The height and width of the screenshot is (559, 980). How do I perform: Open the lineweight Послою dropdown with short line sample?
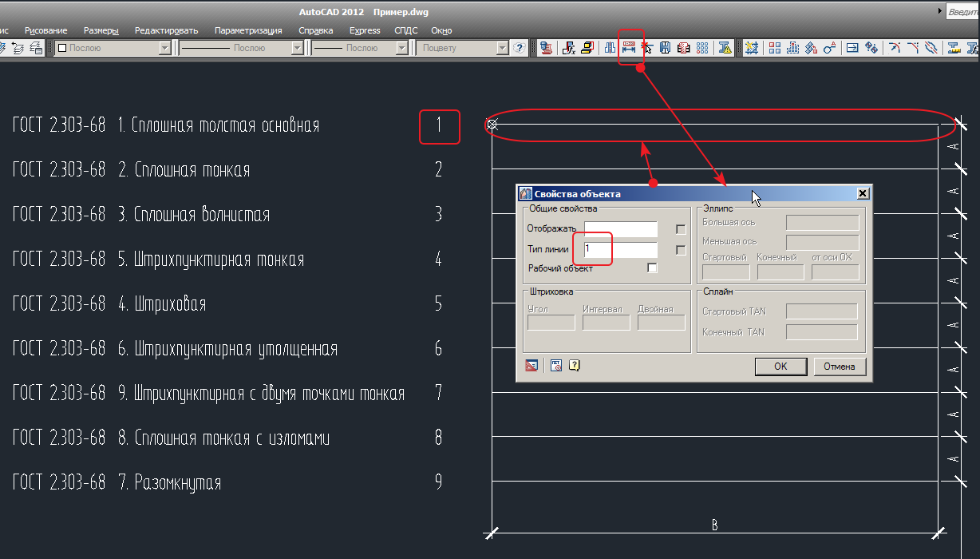pos(360,48)
